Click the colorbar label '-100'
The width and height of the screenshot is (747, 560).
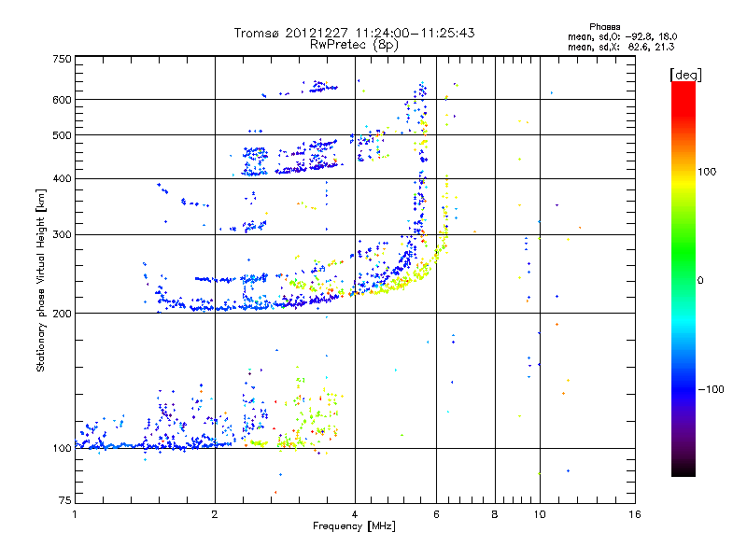click(711, 389)
